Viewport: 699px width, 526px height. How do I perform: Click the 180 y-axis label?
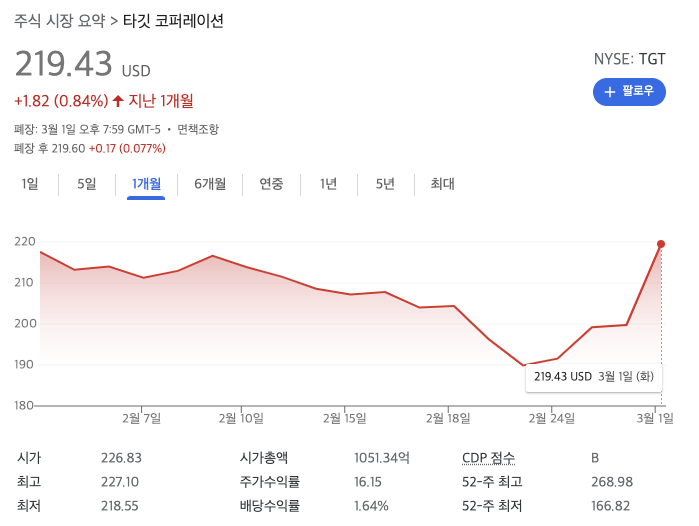pos(25,405)
